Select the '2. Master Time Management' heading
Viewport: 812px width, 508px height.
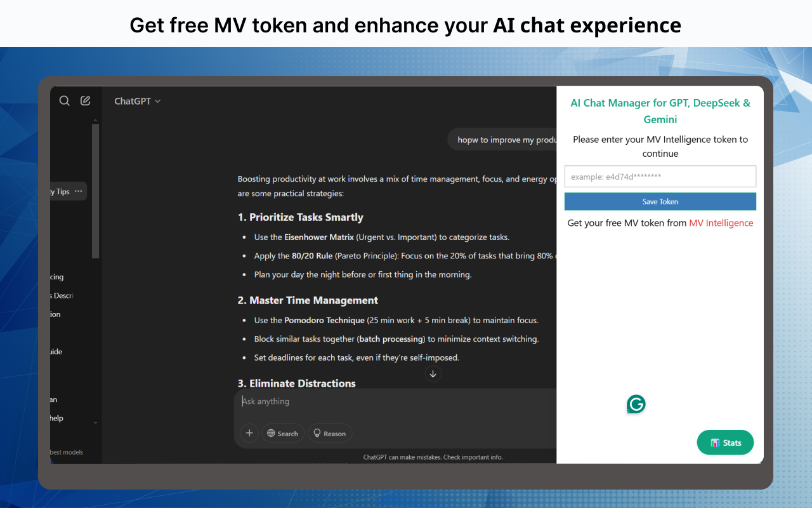[x=308, y=300]
